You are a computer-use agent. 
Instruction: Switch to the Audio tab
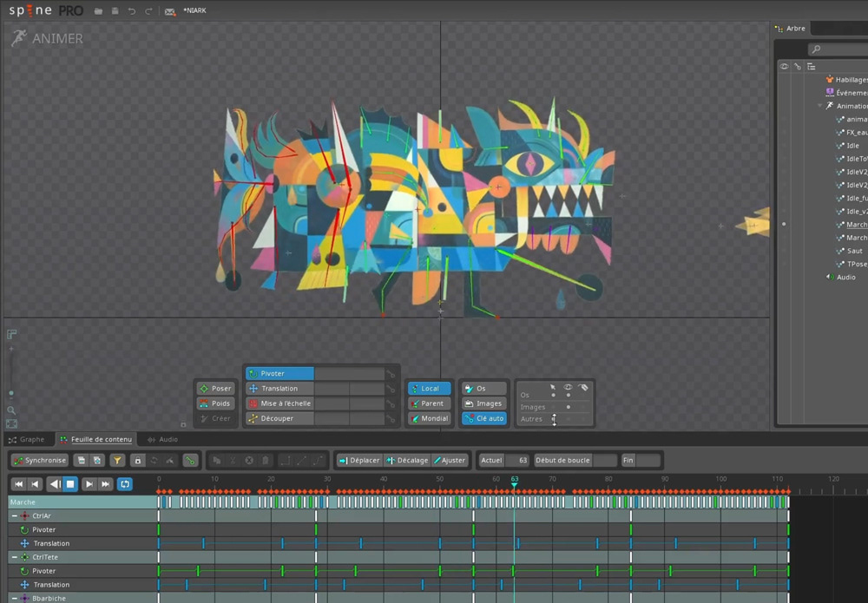pos(163,439)
